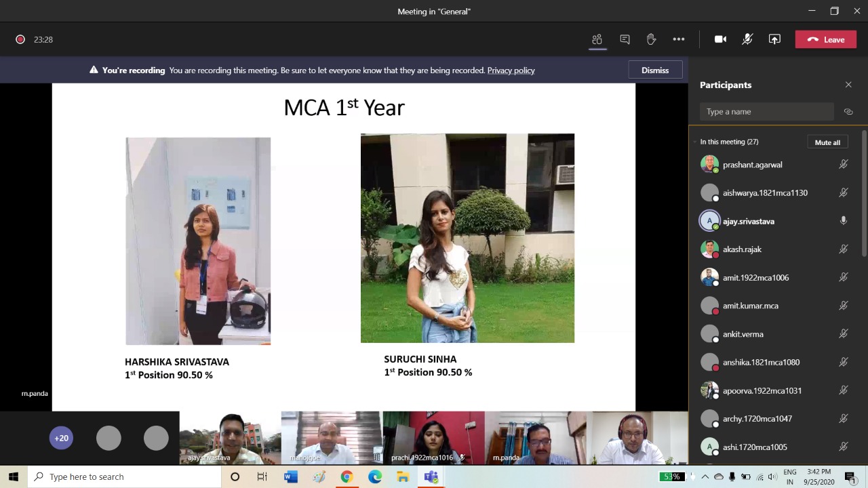Open the show participants icon
The width and height of the screenshot is (868, 488).
coord(597,39)
